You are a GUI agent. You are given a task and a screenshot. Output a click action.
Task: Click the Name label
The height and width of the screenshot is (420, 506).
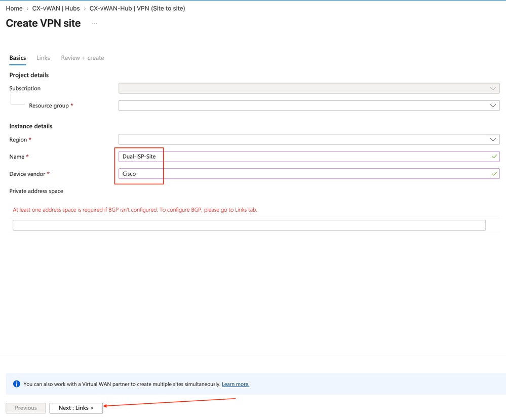coord(17,157)
